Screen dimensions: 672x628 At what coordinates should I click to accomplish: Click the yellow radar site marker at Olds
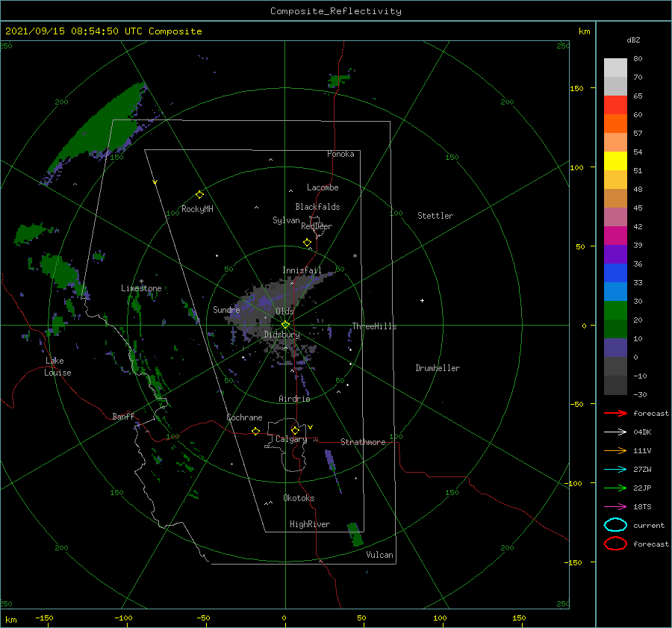click(285, 325)
